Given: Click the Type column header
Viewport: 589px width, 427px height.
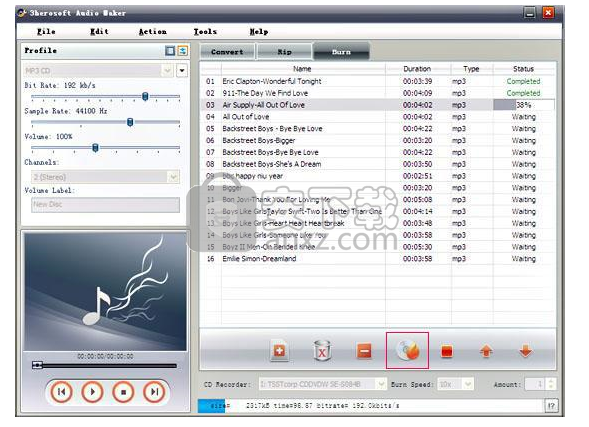Looking at the screenshot, I should [x=471, y=69].
